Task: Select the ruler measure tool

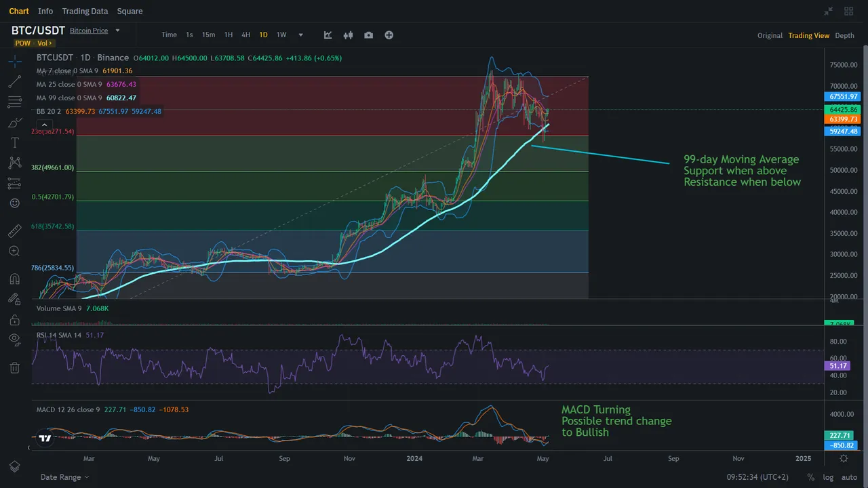Action: tap(14, 231)
